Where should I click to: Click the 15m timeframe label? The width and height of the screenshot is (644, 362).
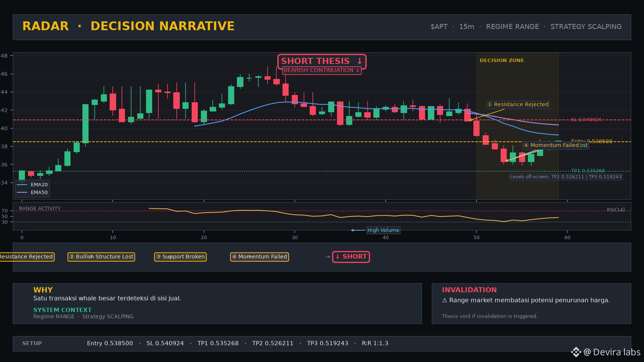[x=467, y=26]
